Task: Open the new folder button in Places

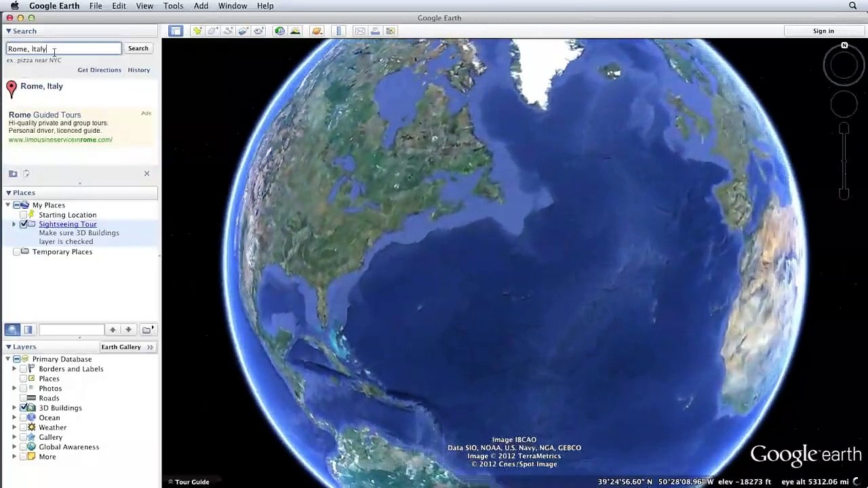Action: coord(146,329)
